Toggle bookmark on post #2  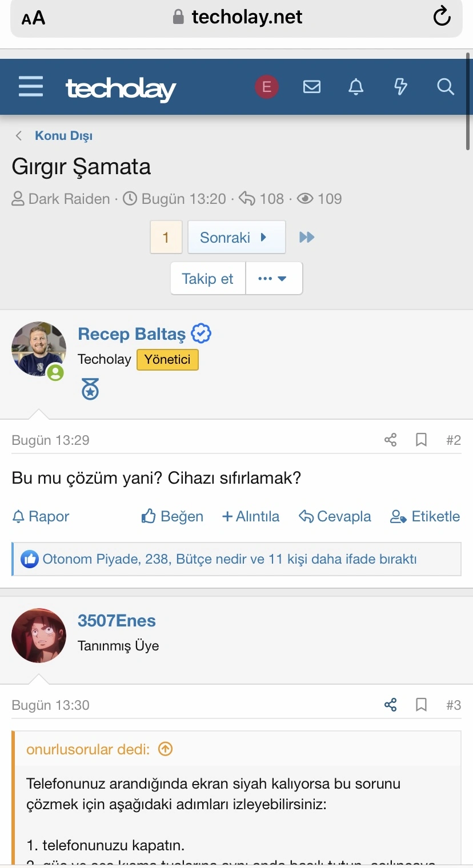pos(421,440)
